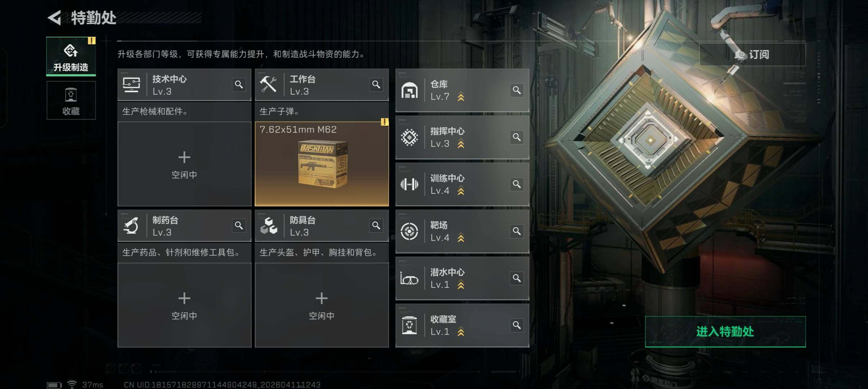Select the 升级制造 sidebar tab
The image size is (868, 389).
(x=71, y=57)
